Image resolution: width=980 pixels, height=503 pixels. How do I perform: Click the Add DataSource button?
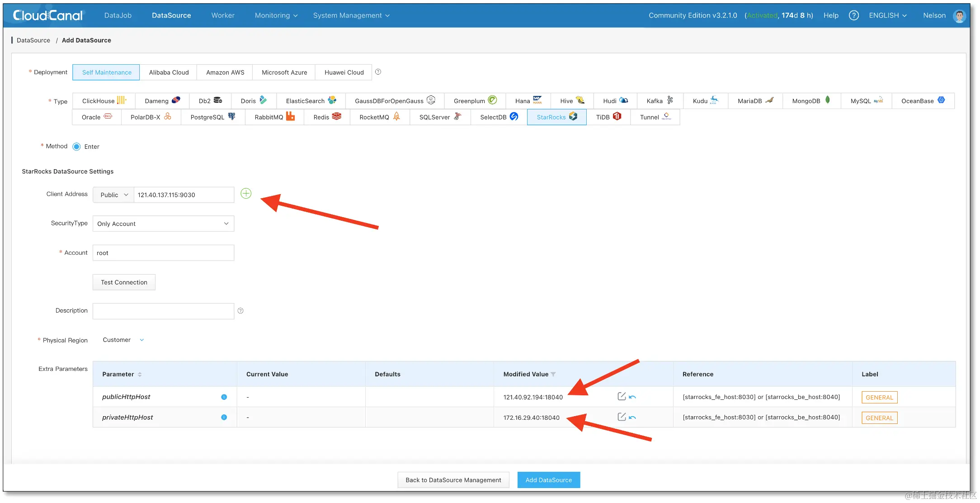(x=548, y=480)
